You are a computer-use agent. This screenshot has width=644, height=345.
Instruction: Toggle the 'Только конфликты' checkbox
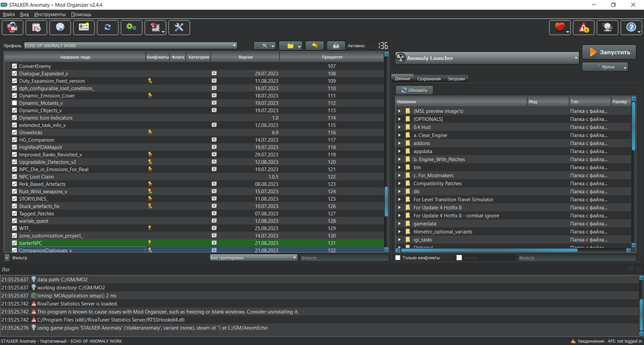(398, 257)
